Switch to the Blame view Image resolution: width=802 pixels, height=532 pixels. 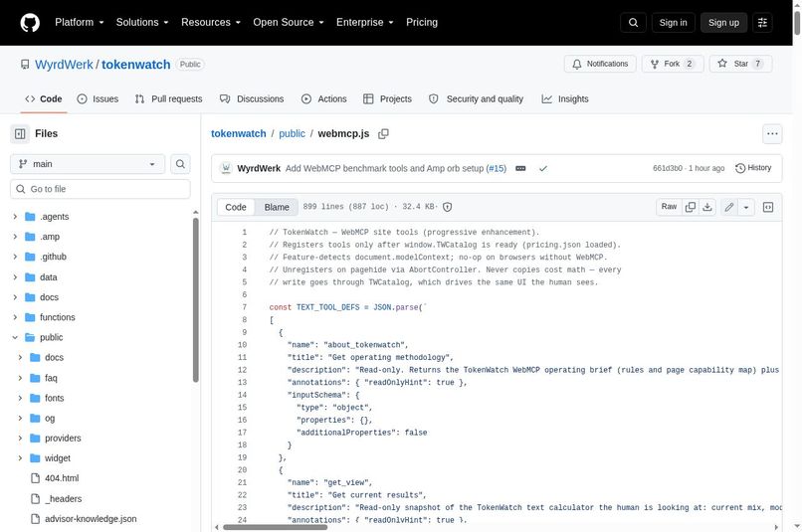(x=277, y=207)
